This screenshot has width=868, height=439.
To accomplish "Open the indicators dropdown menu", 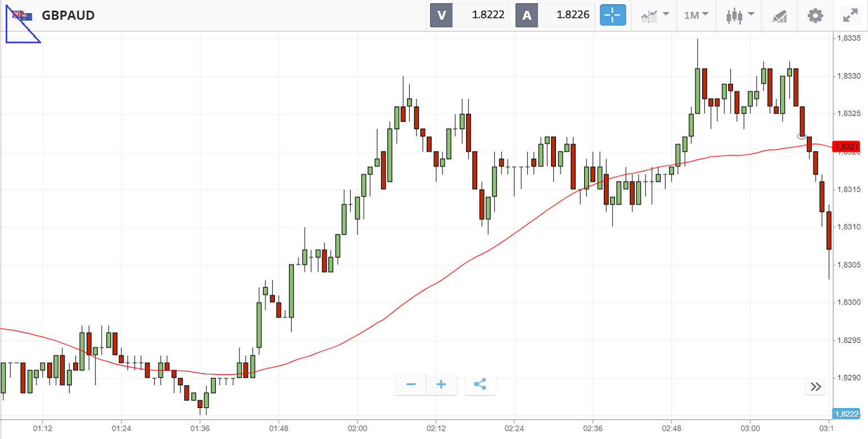I will 654,15.
